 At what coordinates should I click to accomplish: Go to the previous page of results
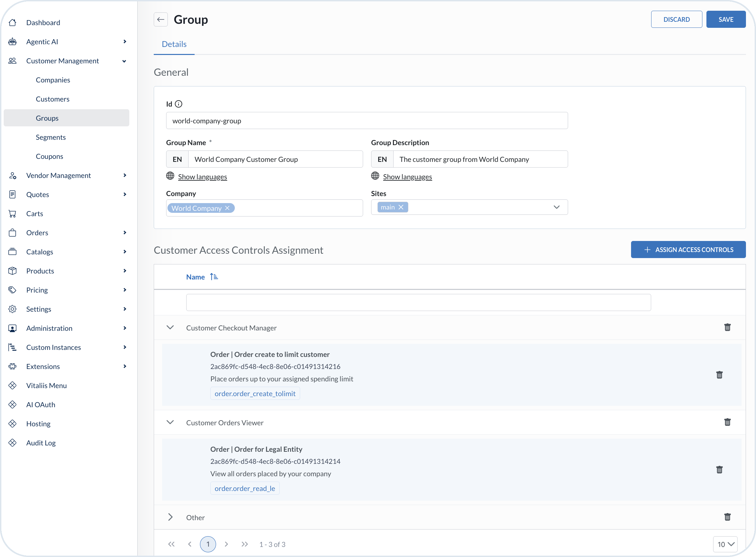190,544
